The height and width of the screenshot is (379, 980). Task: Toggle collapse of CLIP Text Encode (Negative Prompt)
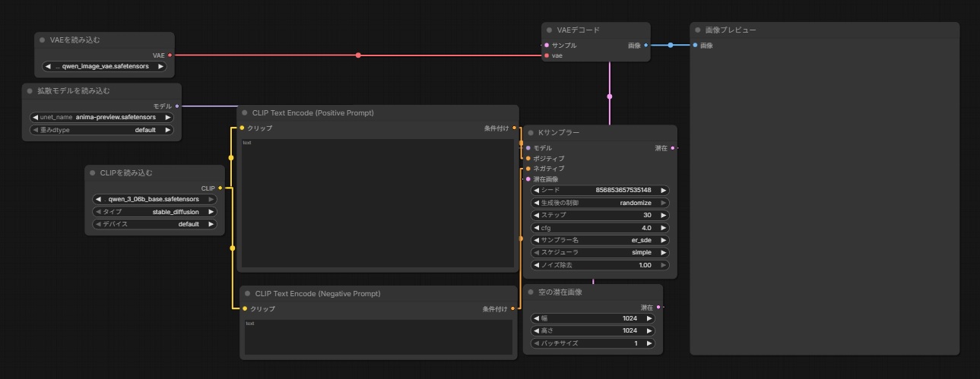click(x=246, y=293)
